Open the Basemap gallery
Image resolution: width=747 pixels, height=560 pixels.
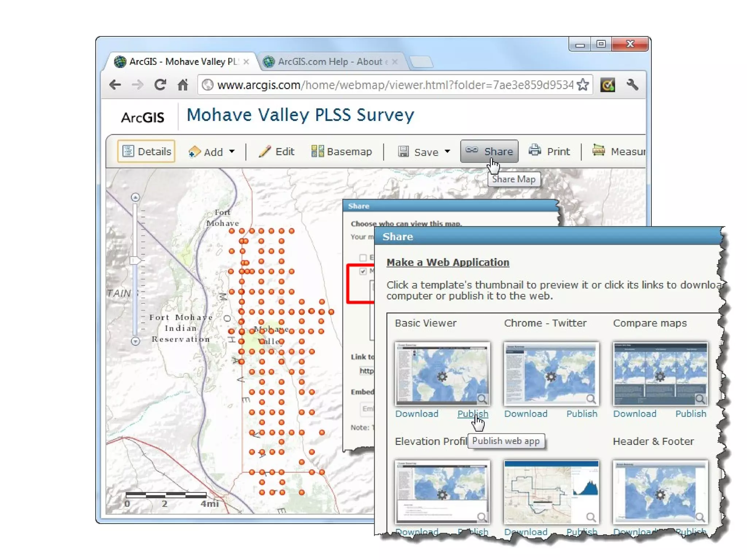[x=342, y=151]
